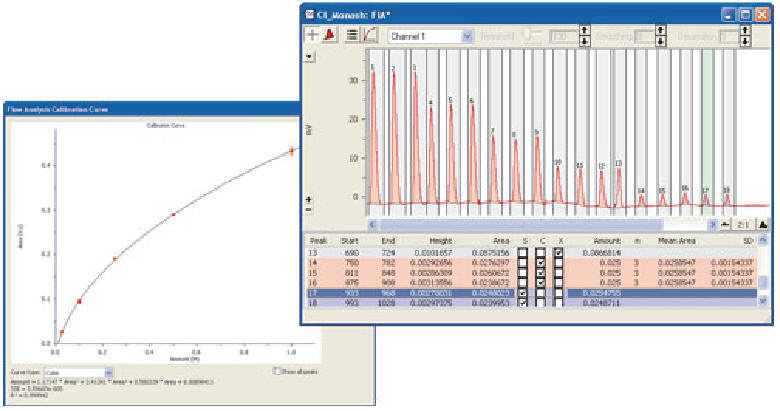Click the Start column header
780x411 pixels.
(x=349, y=241)
